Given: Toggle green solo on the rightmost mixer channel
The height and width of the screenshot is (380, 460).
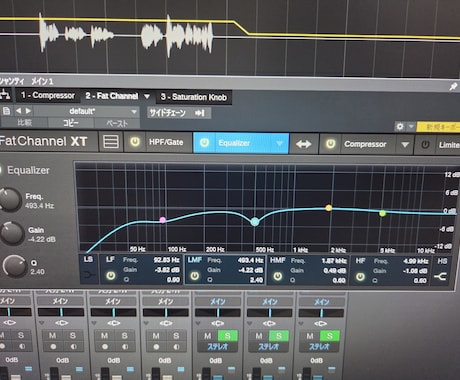Looking at the screenshot, I should pyautogui.click(x=330, y=336).
